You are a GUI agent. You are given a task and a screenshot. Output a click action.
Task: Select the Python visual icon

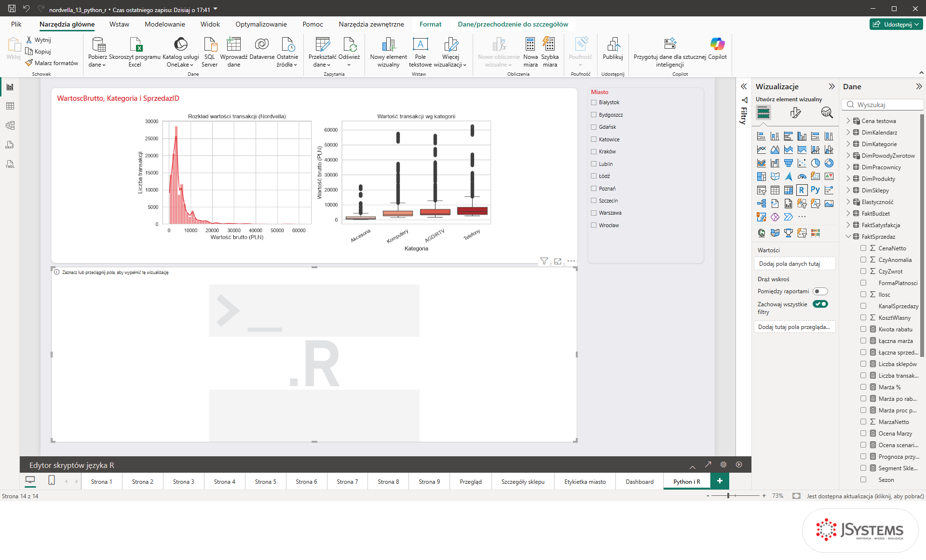point(815,190)
